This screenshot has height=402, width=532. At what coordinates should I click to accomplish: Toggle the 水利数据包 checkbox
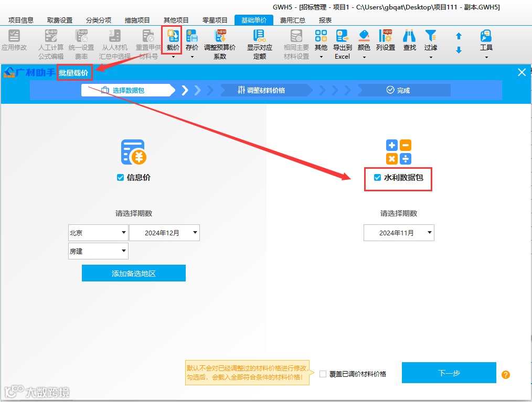click(377, 178)
